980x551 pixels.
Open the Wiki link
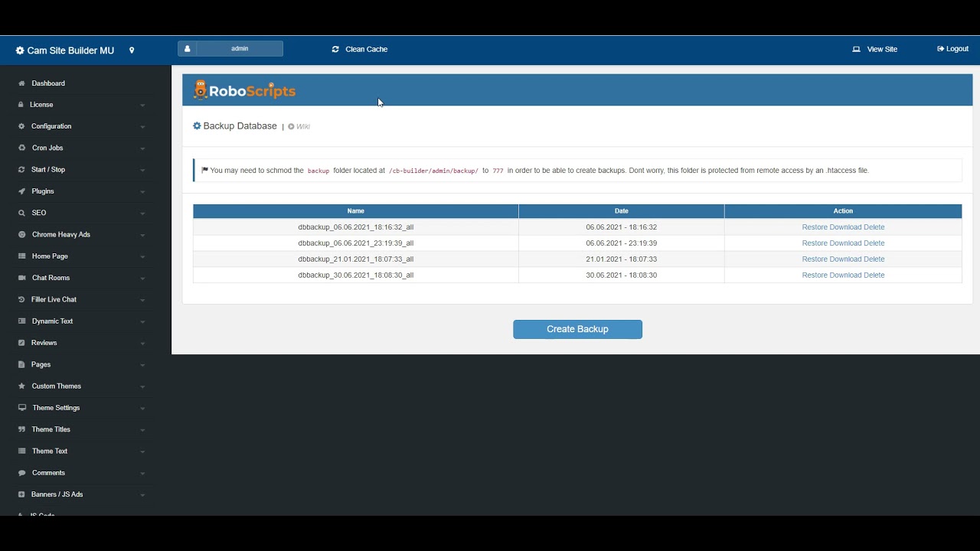pyautogui.click(x=299, y=127)
